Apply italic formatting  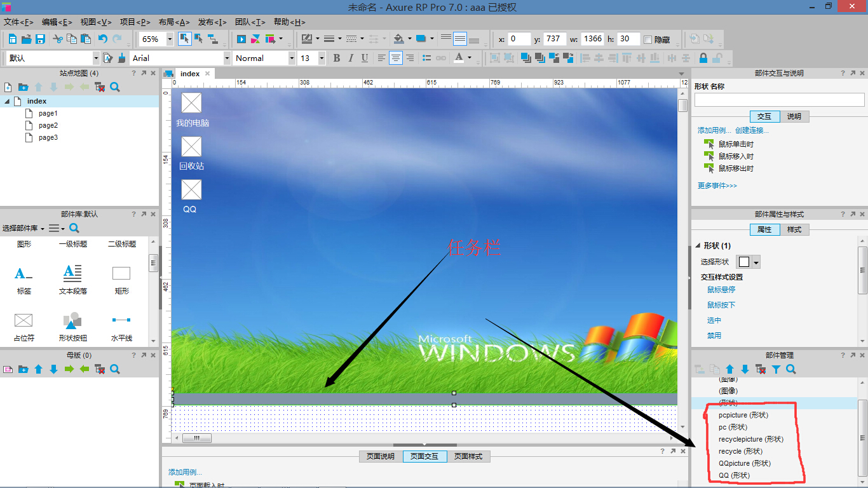351,58
